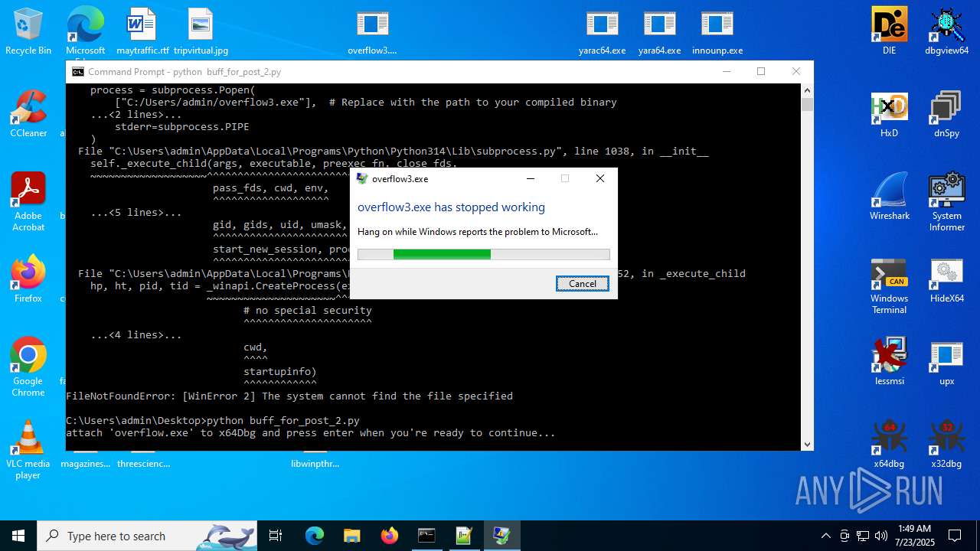Switch to the error reporting taskbar app
This screenshot has height=551, width=980.
(x=501, y=536)
